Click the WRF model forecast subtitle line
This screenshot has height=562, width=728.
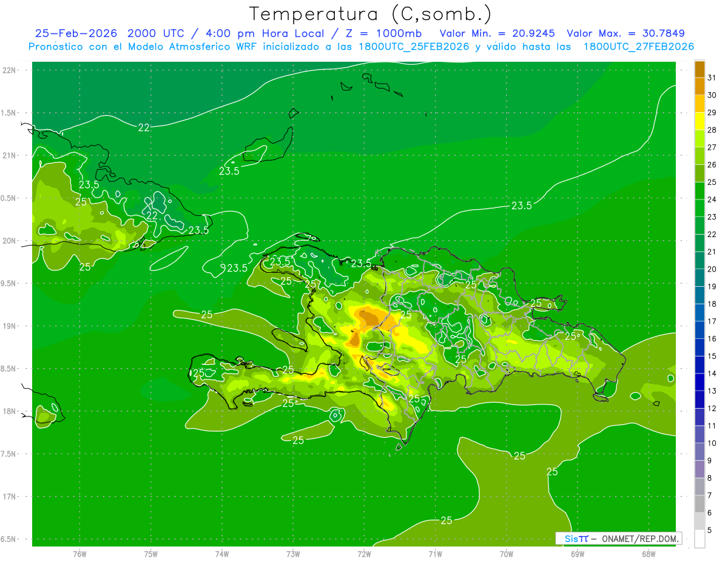coord(361,47)
